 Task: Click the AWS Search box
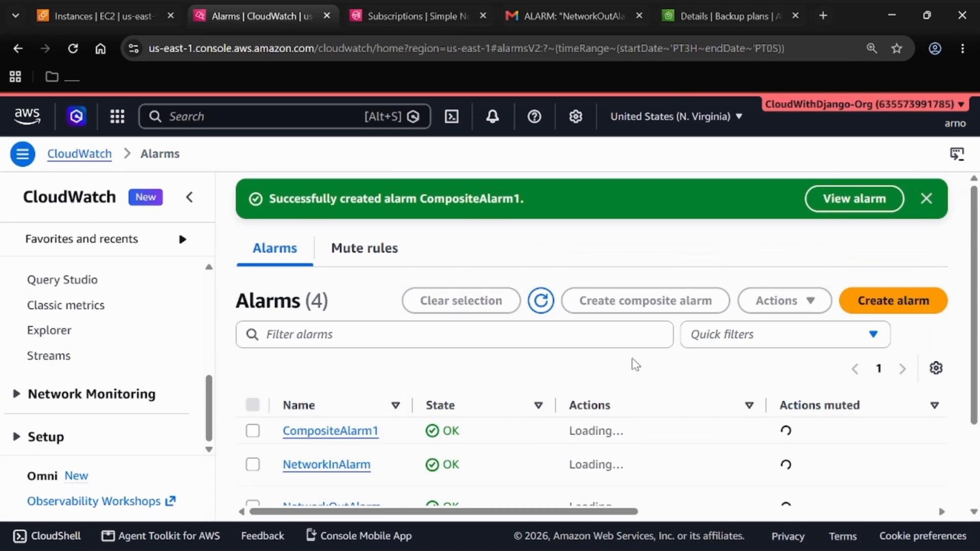(x=285, y=116)
